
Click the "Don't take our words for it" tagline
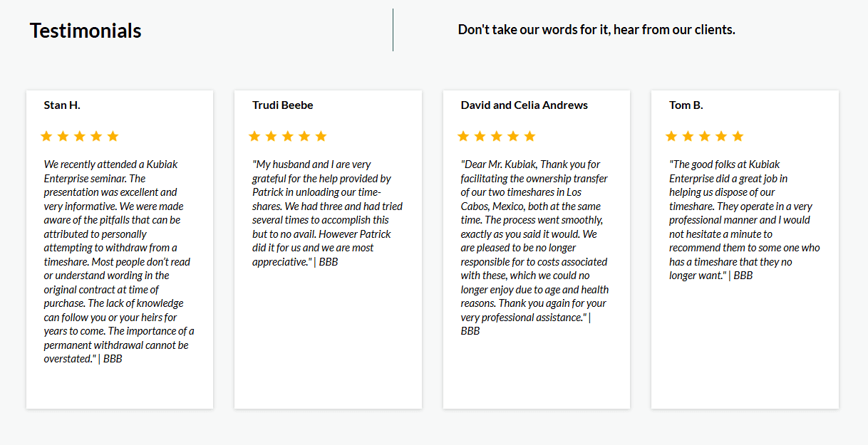(596, 30)
